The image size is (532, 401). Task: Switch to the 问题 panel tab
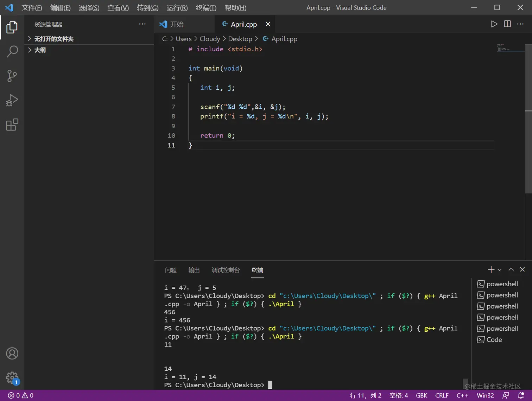171,270
